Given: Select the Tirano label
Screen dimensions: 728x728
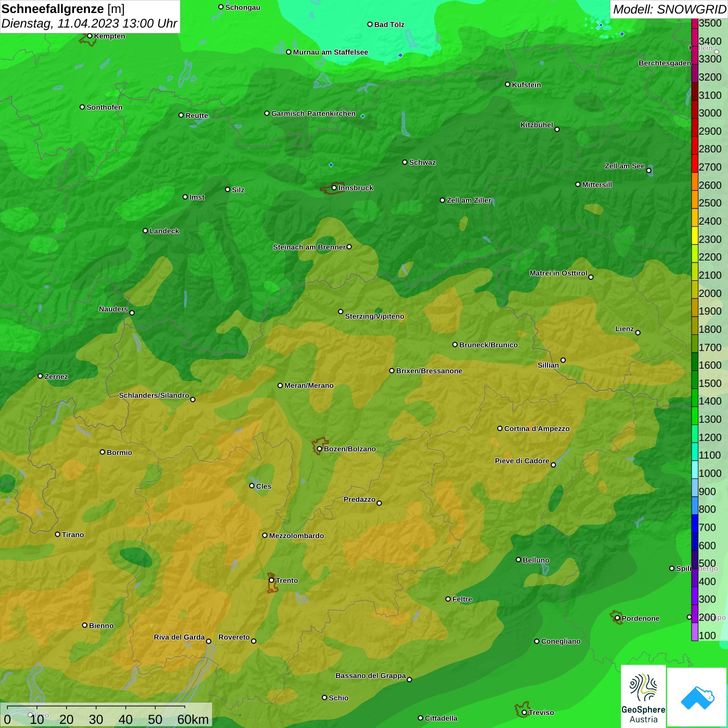Looking at the screenshot, I should pos(73,535).
